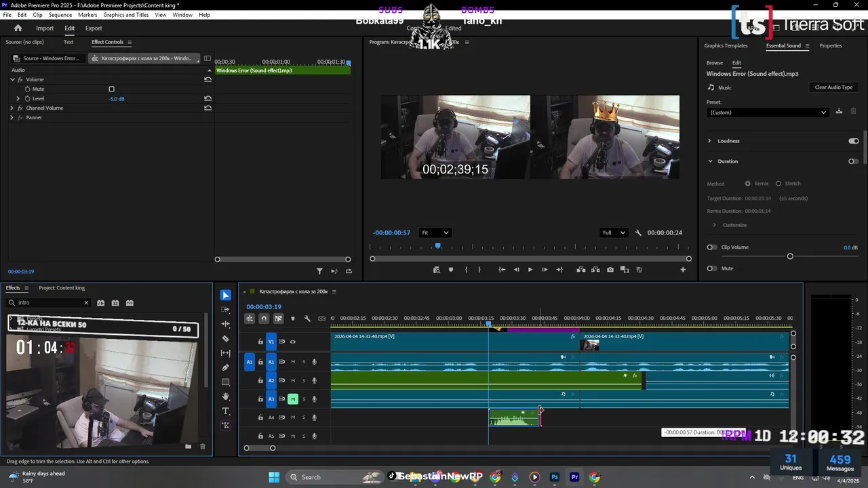Click the timeline wrench settings icon

[307, 319]
